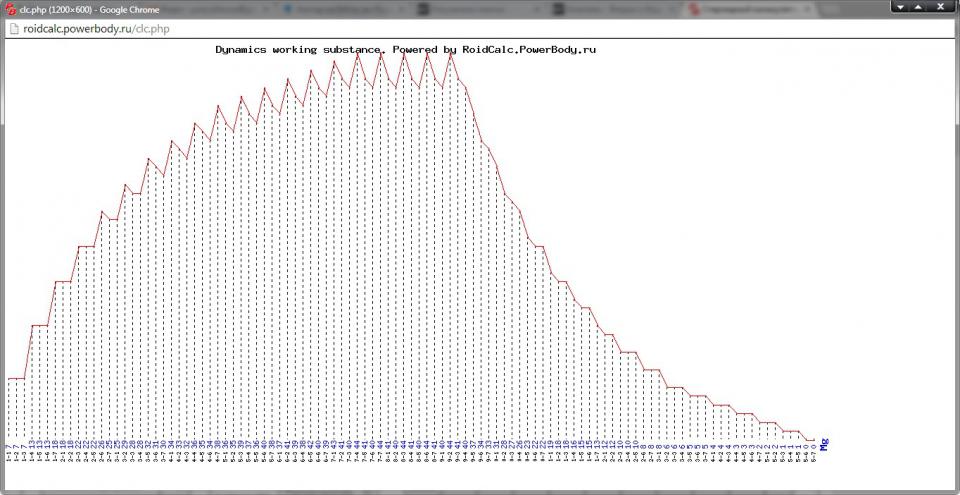Image resolution: width=960 pixels, height=495 pixels.
Task: Click the close X on the red-favicon tab
Action: 809,10
